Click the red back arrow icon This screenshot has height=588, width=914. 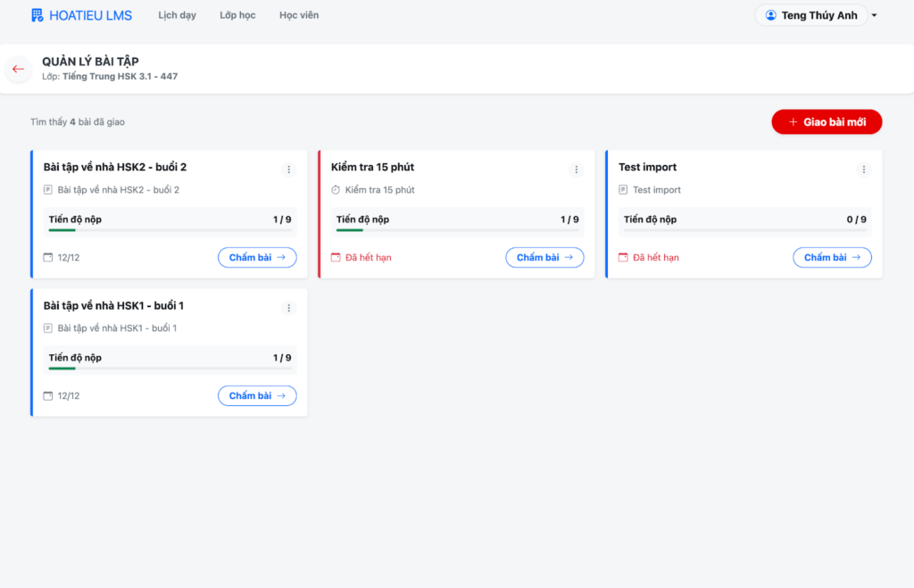click(x=19, y=70)
